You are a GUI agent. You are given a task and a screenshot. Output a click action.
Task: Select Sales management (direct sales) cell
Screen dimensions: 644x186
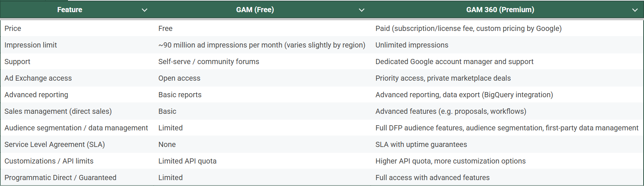pos(58,111)
